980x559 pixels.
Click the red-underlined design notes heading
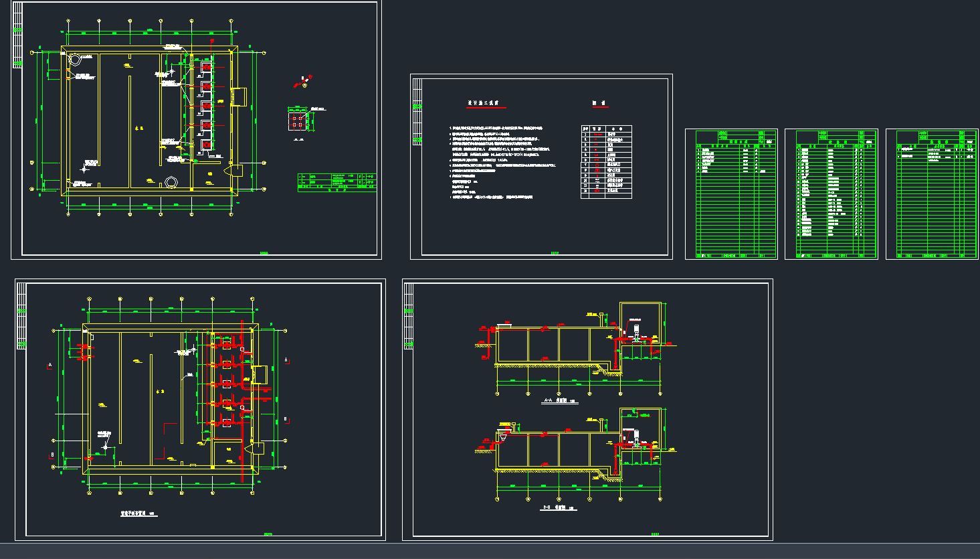[x=486, y=104]
